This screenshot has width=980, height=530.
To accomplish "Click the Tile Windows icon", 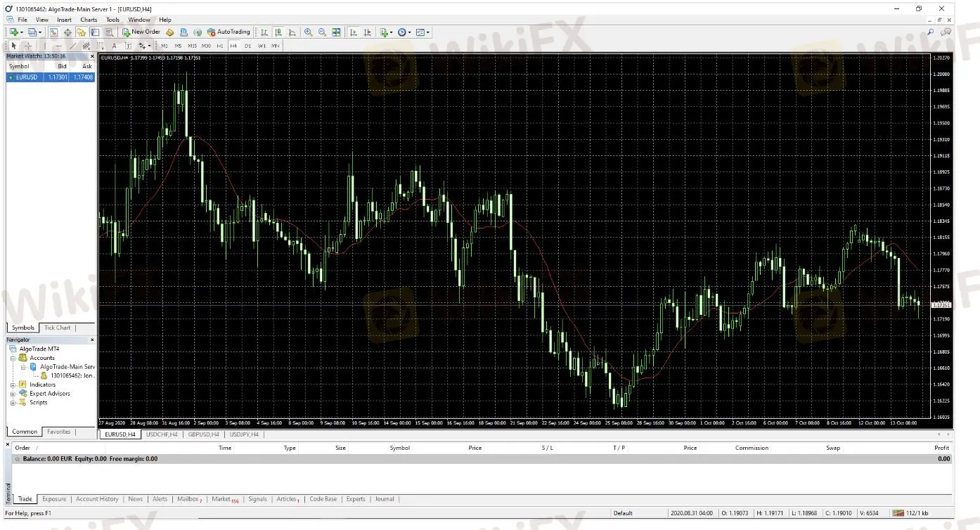I will coord(336,32).
